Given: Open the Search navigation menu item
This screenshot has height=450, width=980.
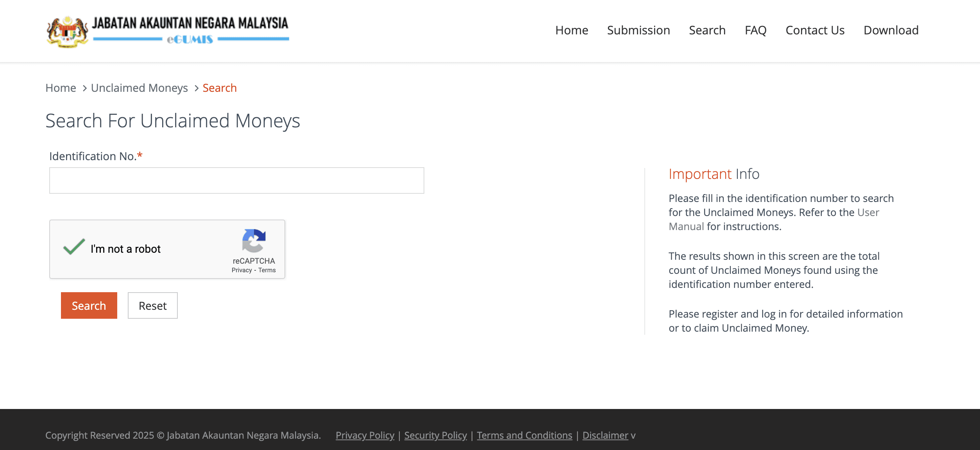Looking at the screenshot, I should (x=707, y=30).
